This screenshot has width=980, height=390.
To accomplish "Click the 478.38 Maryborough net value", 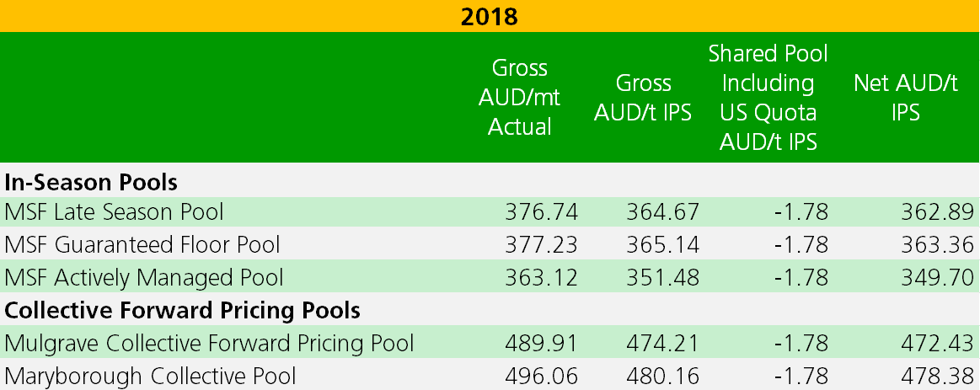I will 938,377.
